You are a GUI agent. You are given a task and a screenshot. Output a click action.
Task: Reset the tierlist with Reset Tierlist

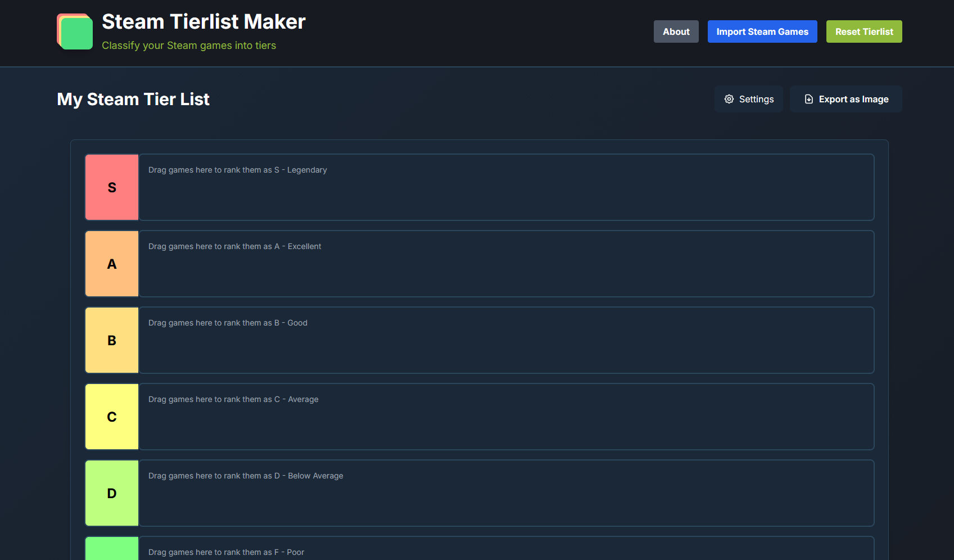pyautogui.click(x=863, y=31)
